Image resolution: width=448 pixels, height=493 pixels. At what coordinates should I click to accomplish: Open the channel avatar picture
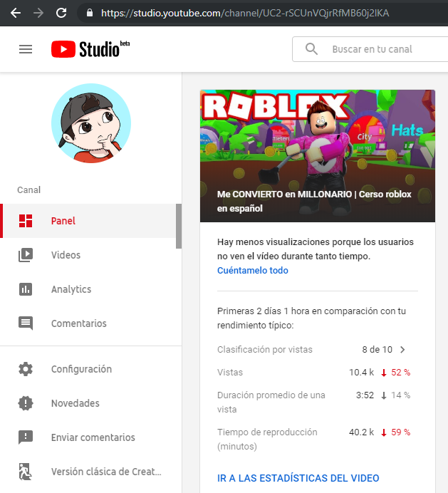(x=91, y=123)
